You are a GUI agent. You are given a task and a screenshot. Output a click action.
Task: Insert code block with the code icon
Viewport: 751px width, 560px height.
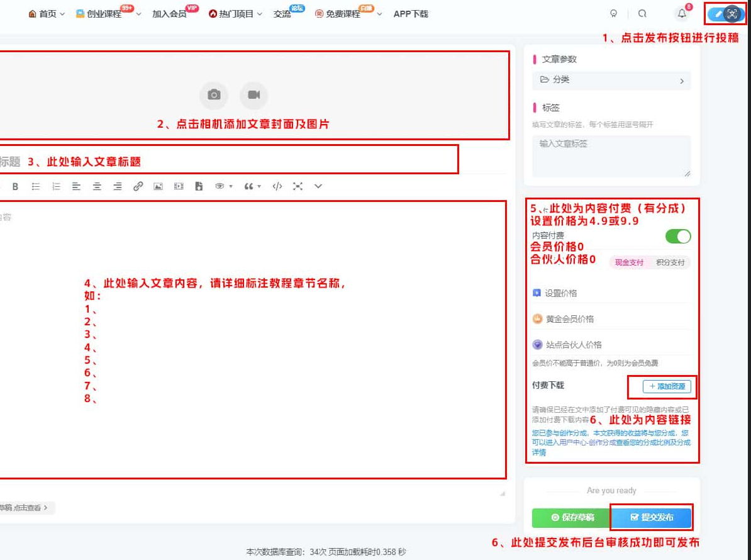[277, 186]
